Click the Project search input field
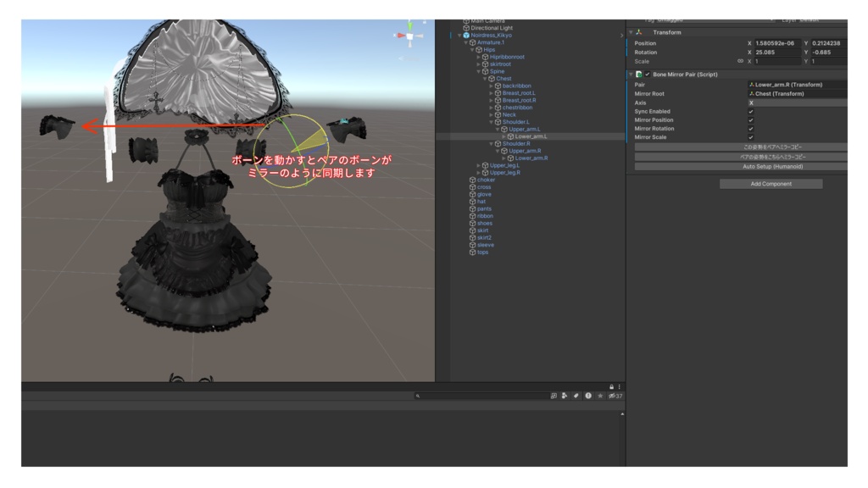Image resolution: width=868 pixels, height=488 pixels. 481,396
